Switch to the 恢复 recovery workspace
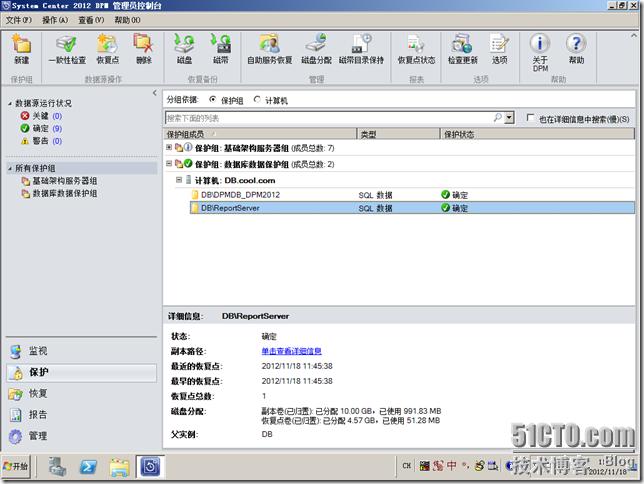 pos(81,394)
